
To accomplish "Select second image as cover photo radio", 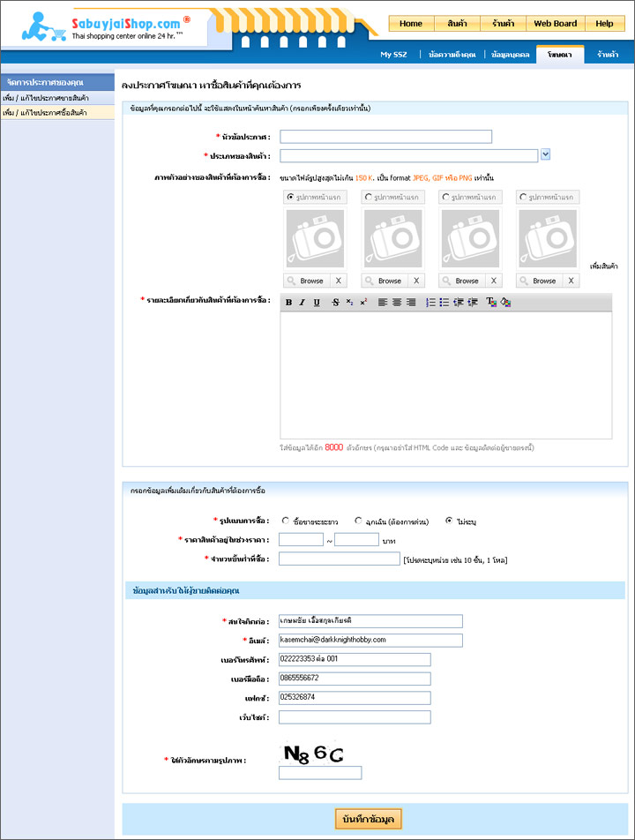I will click(x=369, y=197).
